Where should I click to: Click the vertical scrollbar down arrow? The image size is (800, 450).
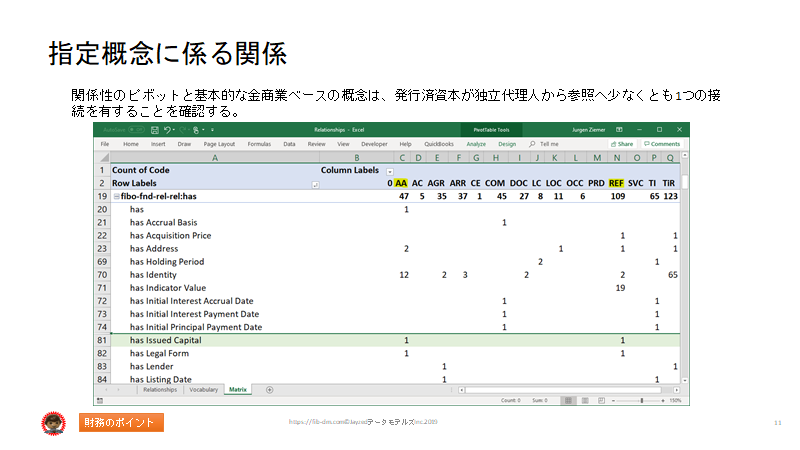[685, 380]
